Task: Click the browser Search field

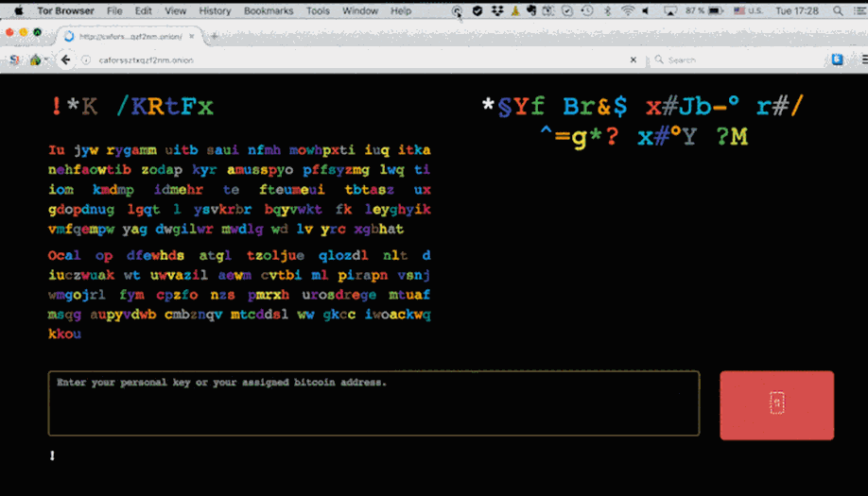Action: [x=738, y=60]
